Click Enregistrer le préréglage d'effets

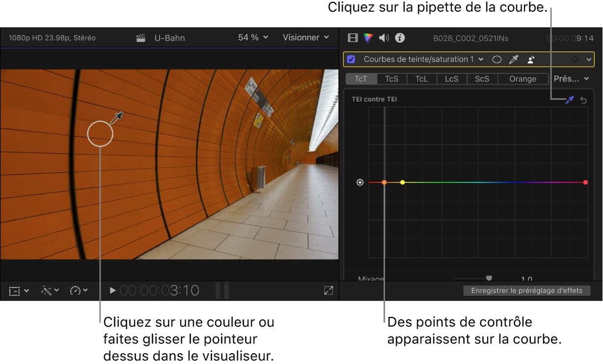527,290
